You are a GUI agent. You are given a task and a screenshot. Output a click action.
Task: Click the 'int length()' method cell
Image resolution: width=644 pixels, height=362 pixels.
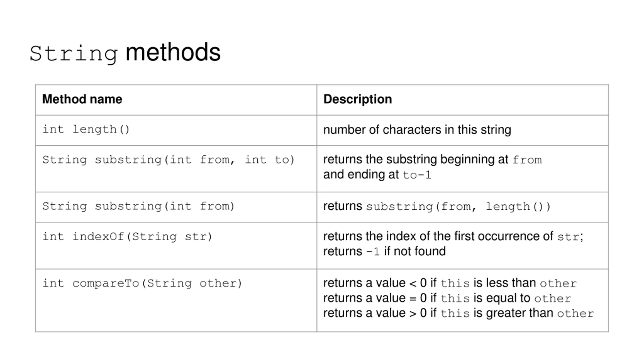tap(176, 130)
